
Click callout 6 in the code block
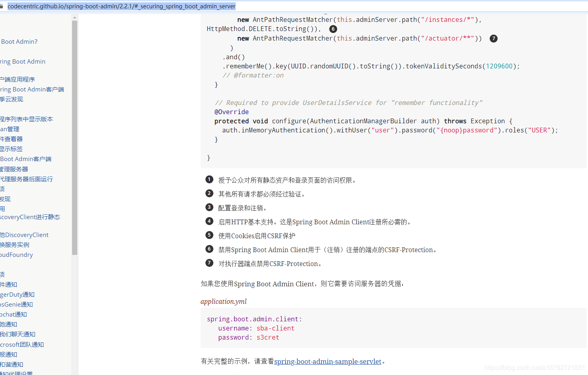tap(333, 29)
